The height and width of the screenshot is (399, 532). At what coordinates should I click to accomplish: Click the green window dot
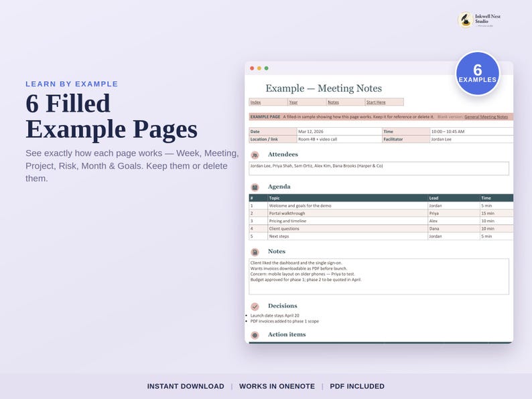pyautogui.click(x=267, y=68)
